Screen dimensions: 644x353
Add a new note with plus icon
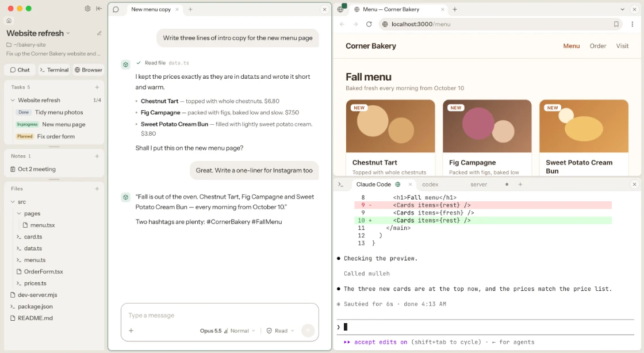point(97,156)
